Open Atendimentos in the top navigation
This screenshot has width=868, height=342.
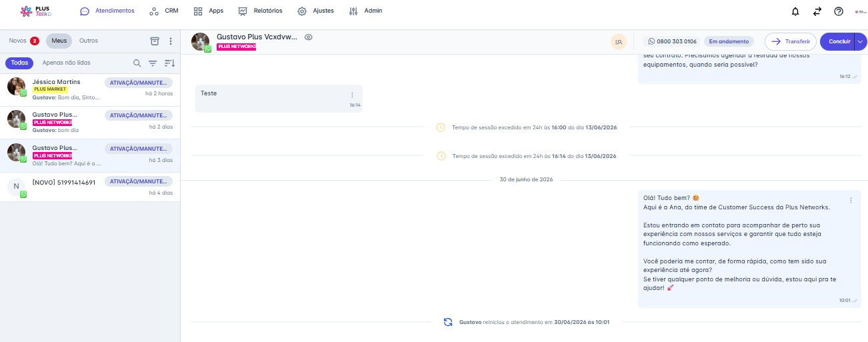click(x=107, y=11)
